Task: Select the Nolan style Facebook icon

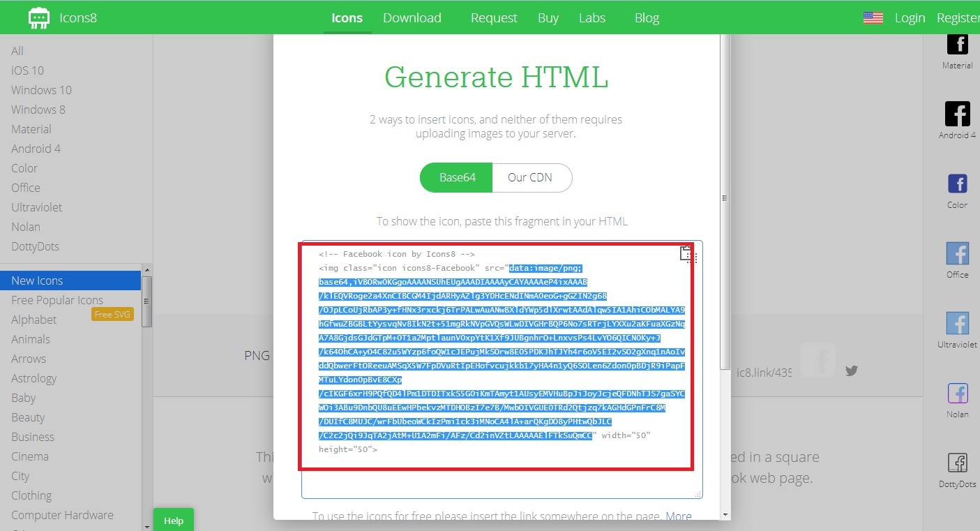Action: (957, 393)
